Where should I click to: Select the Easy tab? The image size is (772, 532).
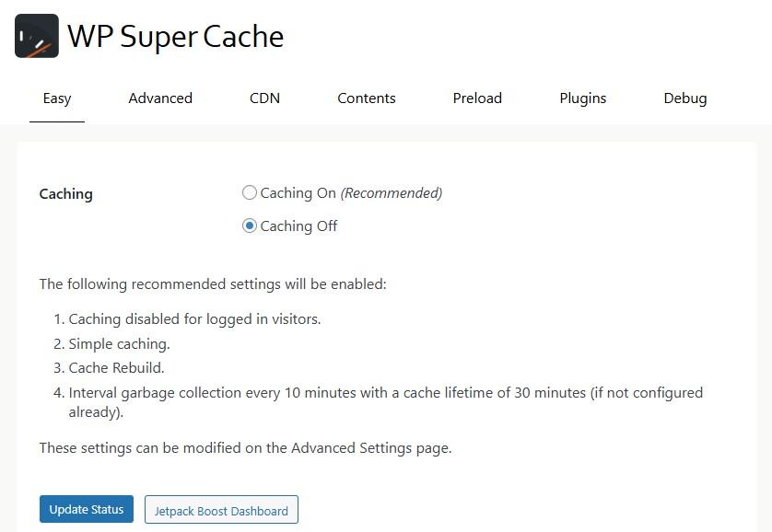[x=56, y=98]
